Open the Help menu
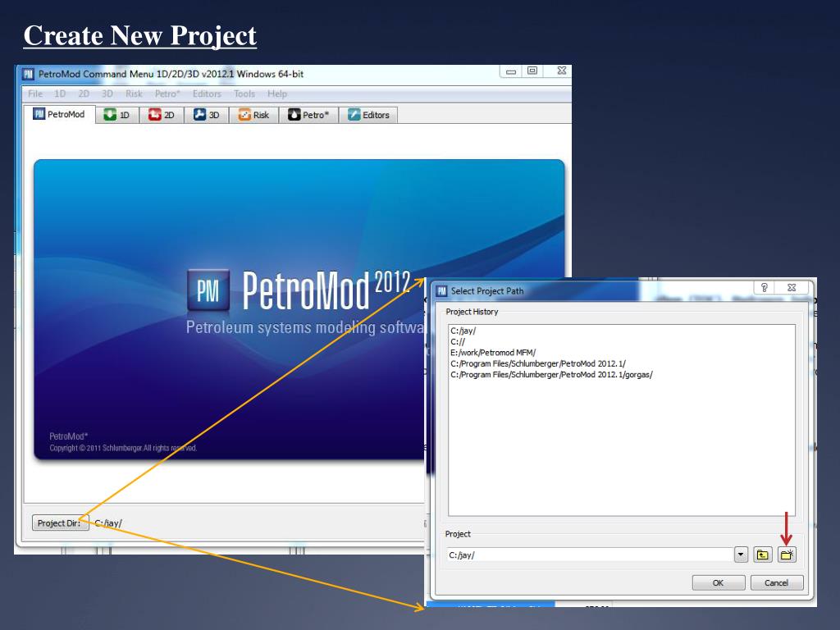Viewport: 840px width, 630px height. click(x=277, y=94)
